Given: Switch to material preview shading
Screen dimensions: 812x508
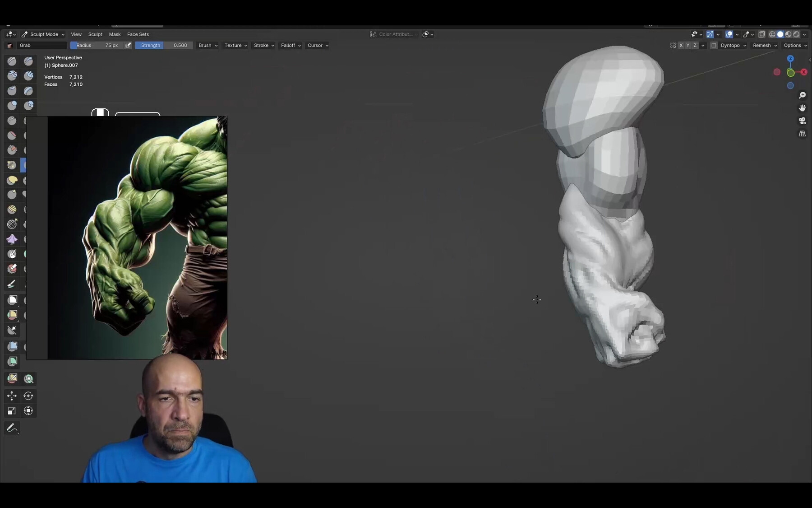Looking at the screenshot, I should (x=788, y=34).
